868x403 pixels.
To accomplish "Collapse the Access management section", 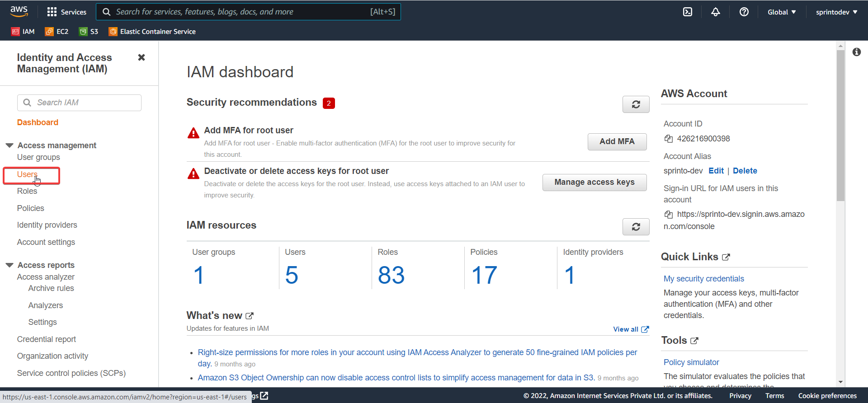I will coord(9,145).
